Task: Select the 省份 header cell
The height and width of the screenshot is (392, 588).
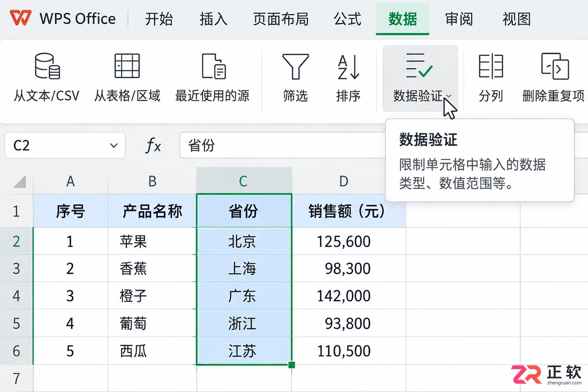Action: coord(244,211)
